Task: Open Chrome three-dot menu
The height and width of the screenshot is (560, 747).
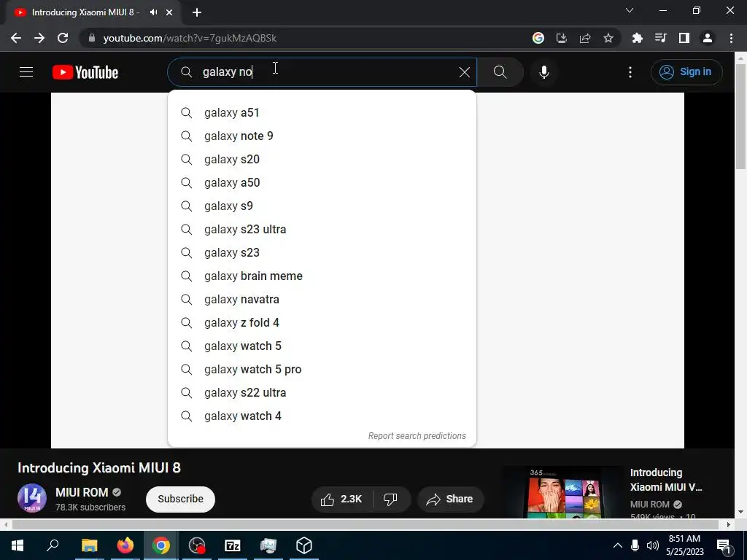Action: (731, 38)
